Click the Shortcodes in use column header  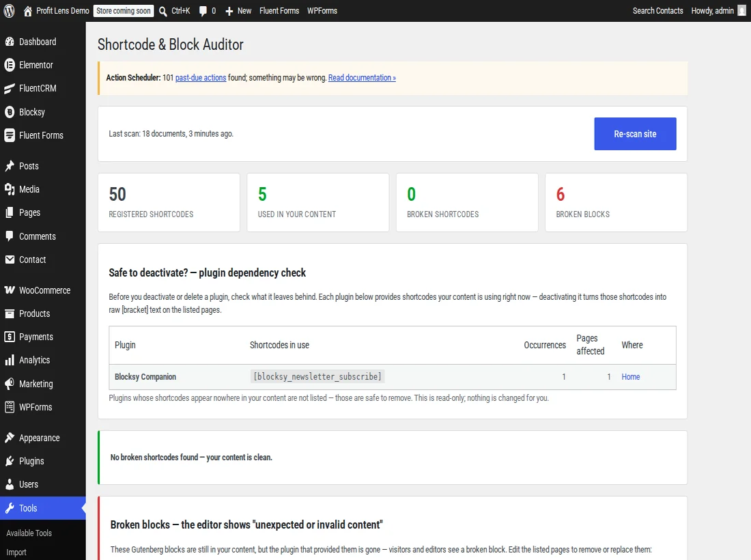pos(279,345)
